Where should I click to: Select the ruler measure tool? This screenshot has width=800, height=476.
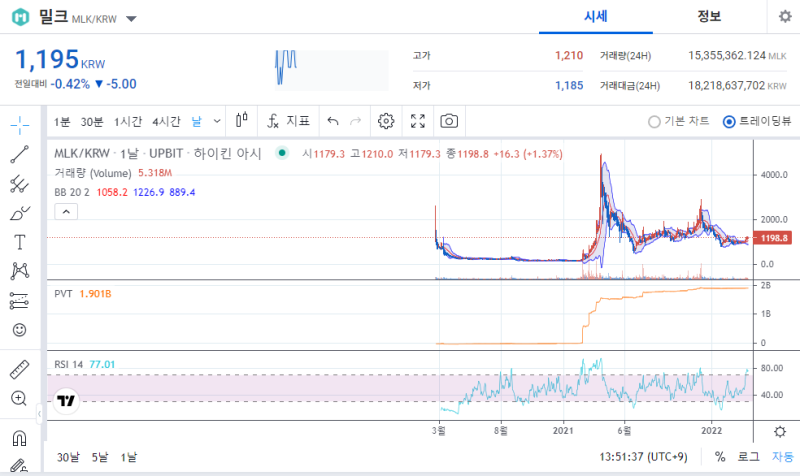pos(19,369)
